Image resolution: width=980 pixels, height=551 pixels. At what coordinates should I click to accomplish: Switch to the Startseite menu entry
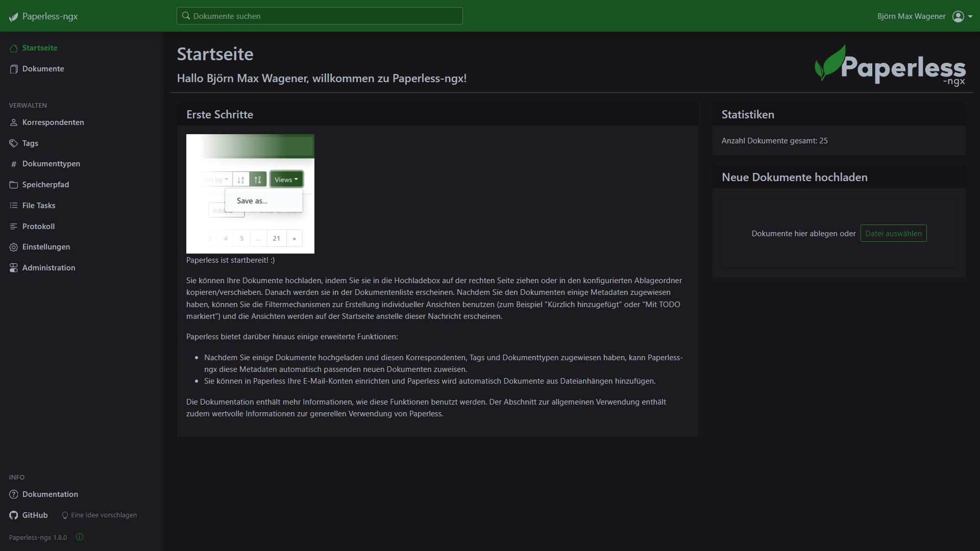coord(39,48)
